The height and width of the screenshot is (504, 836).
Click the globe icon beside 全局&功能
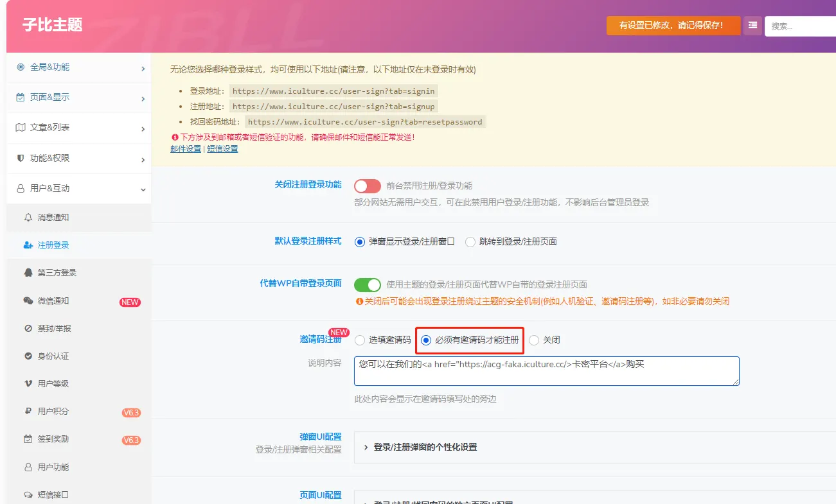(x=21, y=67)
